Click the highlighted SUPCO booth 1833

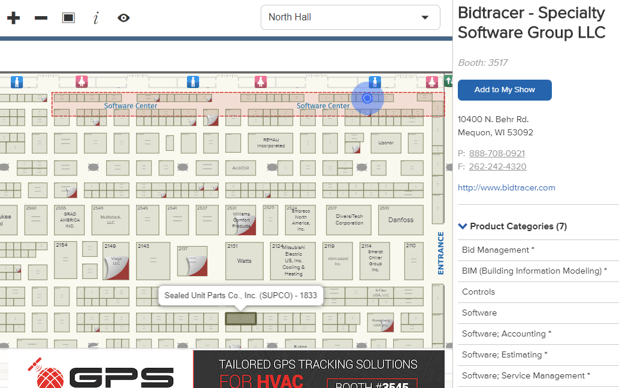(x=241, y=319)
